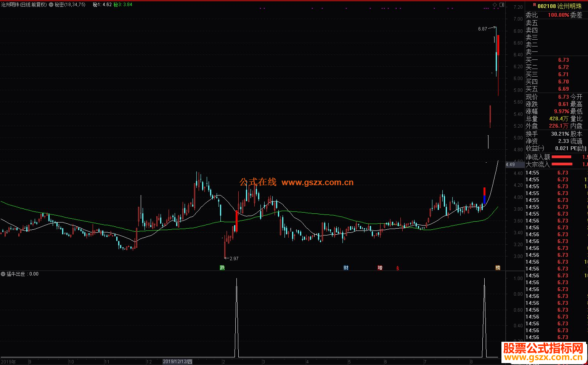Toggle the side panel layout icon
This screenshot has width=588, height=365.
502,5
